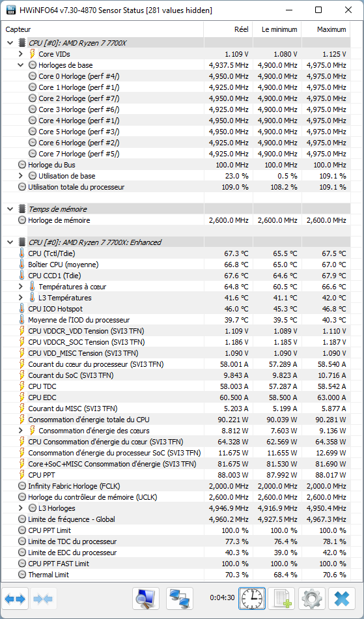Click the Capteur column header
The width and height of the screenshot is (364, 619).
click(103, 29)
